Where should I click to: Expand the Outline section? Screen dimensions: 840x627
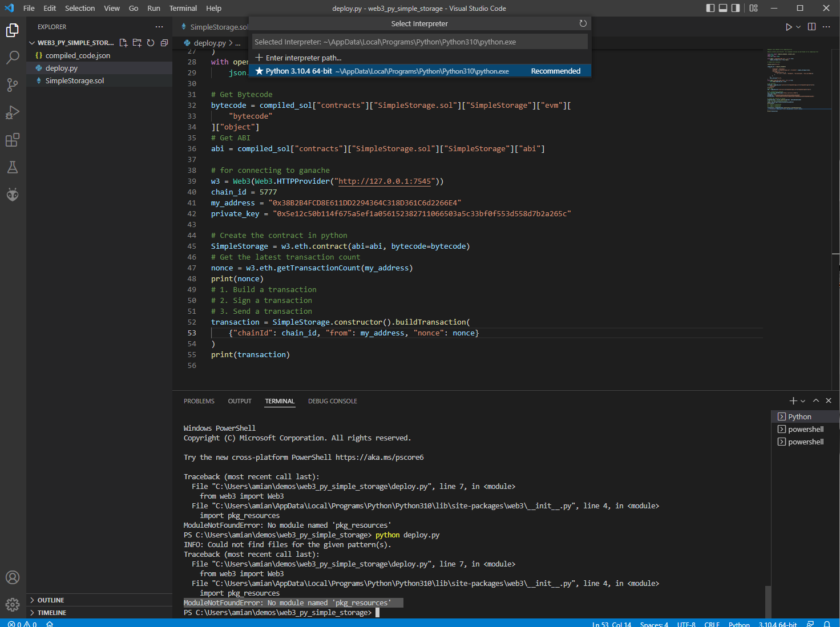coord(51,600)
